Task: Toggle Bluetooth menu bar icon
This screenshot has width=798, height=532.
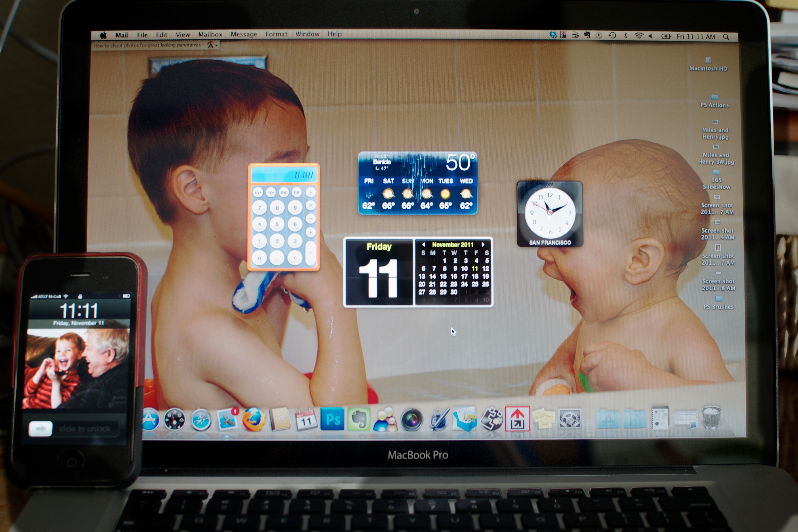Action: pos(626,36)
